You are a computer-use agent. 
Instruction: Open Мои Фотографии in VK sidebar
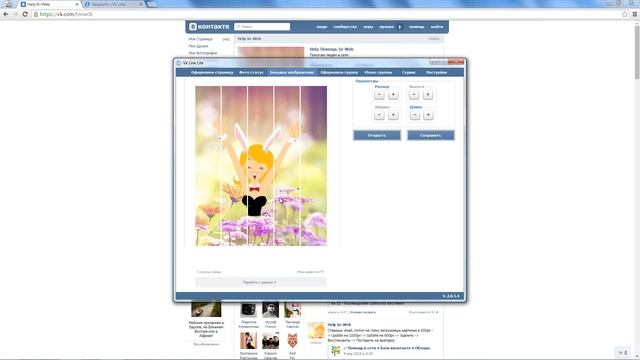click(x=203, y=53)
